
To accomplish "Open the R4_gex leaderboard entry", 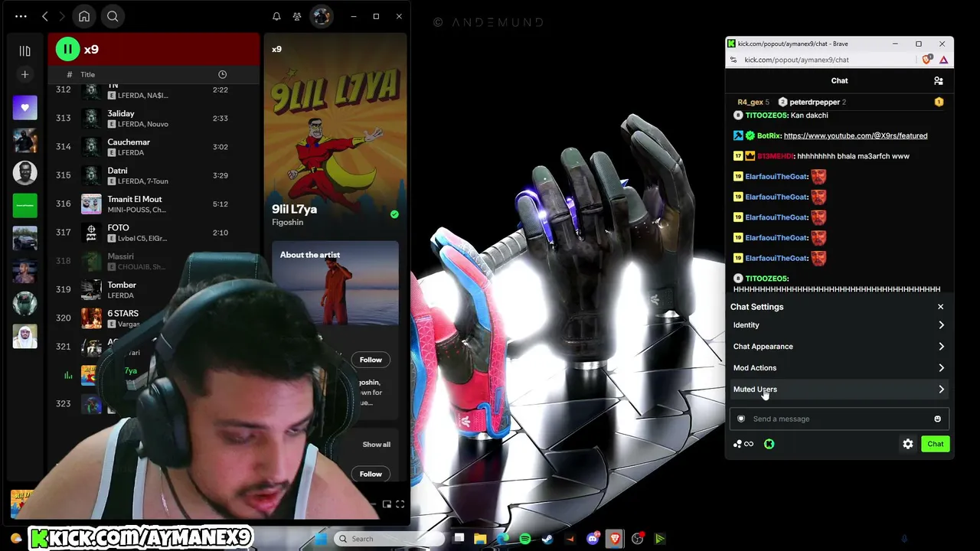I will (753, 102).
